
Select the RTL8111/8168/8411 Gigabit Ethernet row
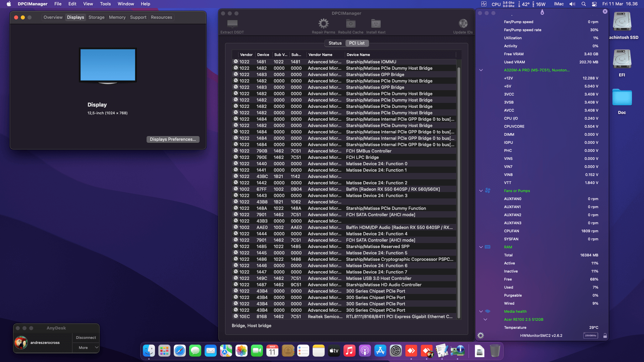click(x=344, y=316)
